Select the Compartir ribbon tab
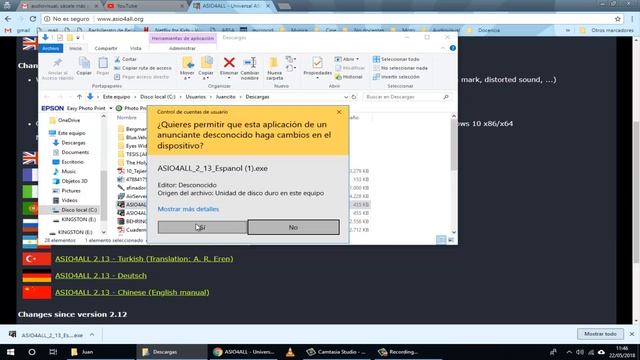This screenshot has height=360, width=640. click(x=106, y=48)
